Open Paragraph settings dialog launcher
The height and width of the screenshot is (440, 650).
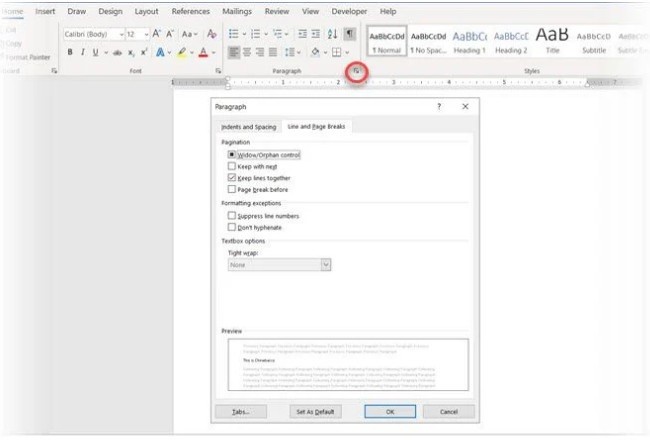tap(356, 71)
